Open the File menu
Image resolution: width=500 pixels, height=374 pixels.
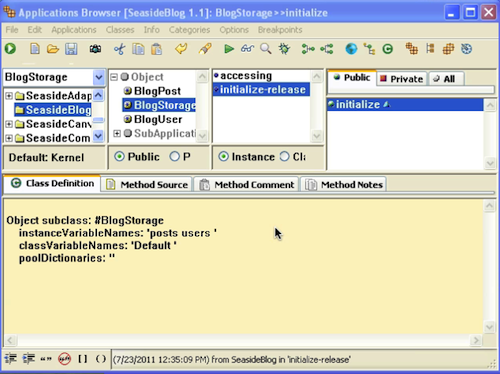[12, 30]
